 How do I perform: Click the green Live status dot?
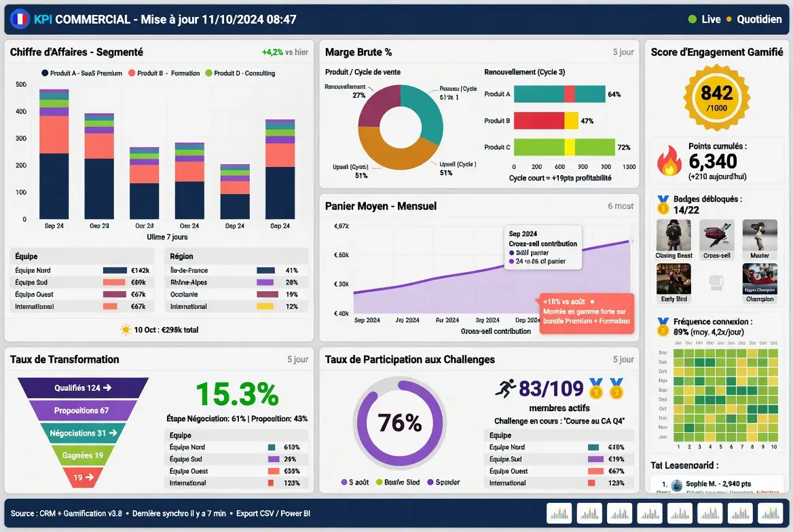coord(693,19)
